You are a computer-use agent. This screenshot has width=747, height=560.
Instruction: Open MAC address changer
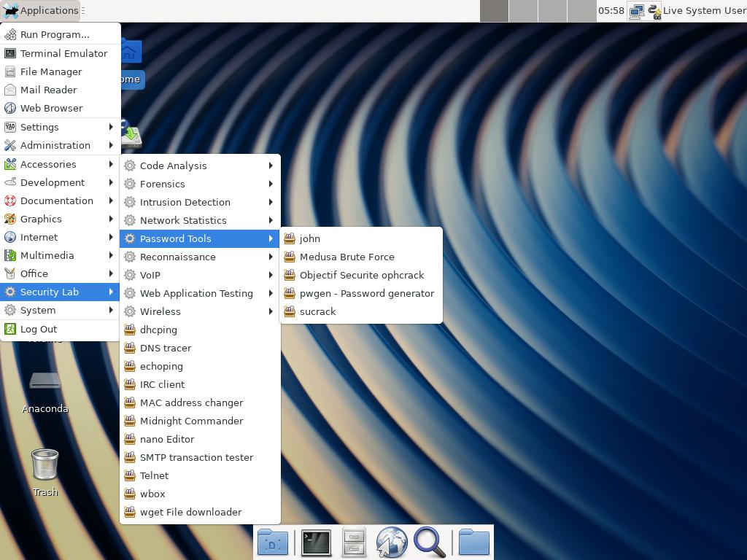click(200, 402)
